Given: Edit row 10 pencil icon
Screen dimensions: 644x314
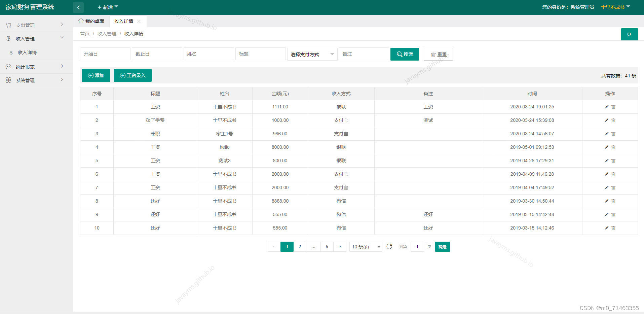Looking at the screenshot, I should click(606, 228).
